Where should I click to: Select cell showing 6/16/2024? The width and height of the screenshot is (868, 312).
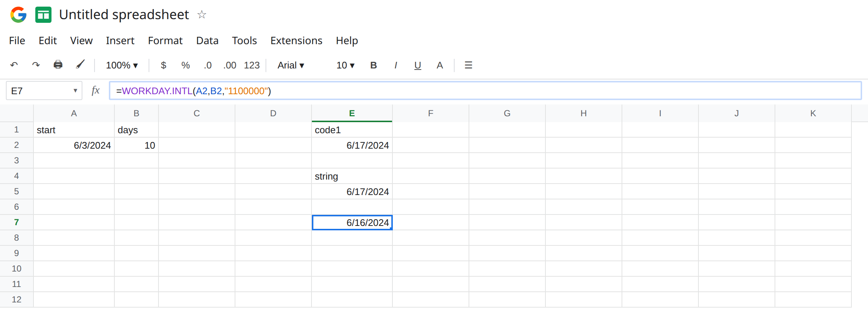click(352, 223)
